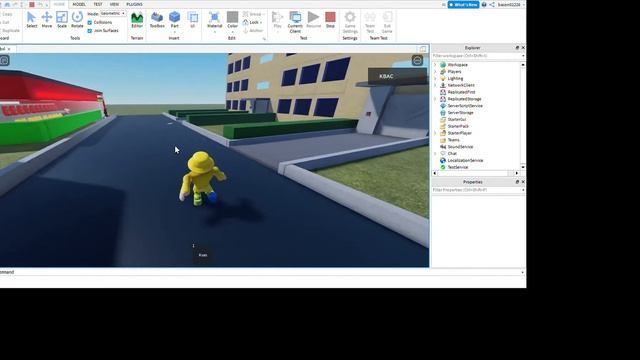Expand the Workspace node
This screenshot has height=360, width=640.
(435, 65)
